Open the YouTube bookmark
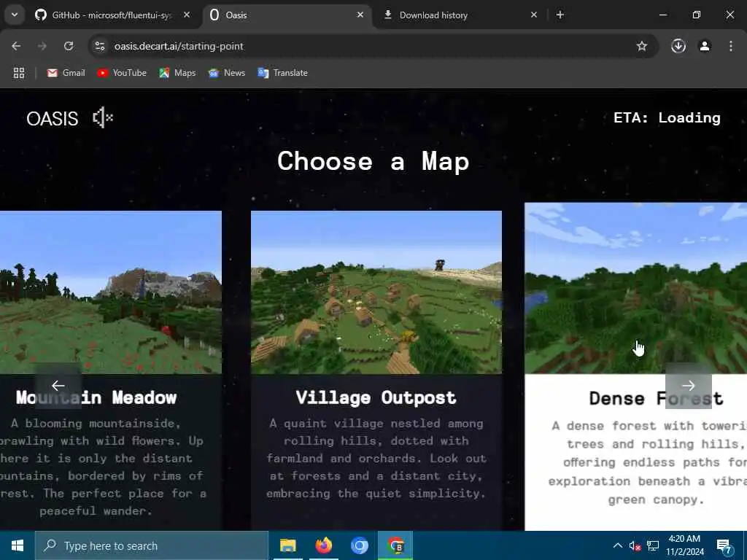The height and width of the screenshot is (560, 747). (122, 73)
